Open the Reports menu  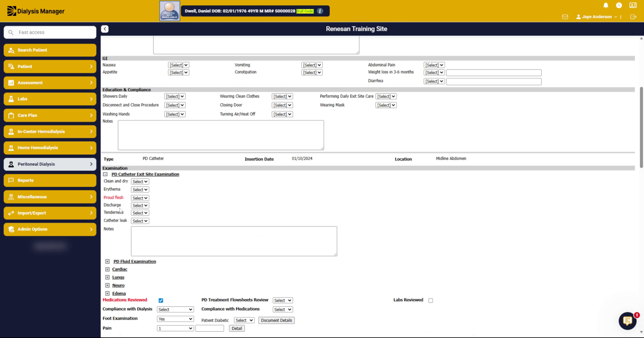50,180
